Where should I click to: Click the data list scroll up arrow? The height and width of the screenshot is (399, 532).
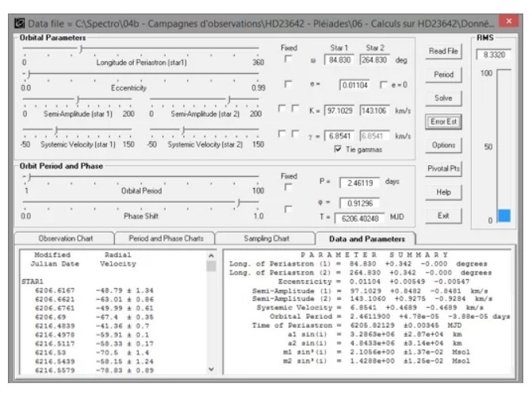click(x=211, y=255)
